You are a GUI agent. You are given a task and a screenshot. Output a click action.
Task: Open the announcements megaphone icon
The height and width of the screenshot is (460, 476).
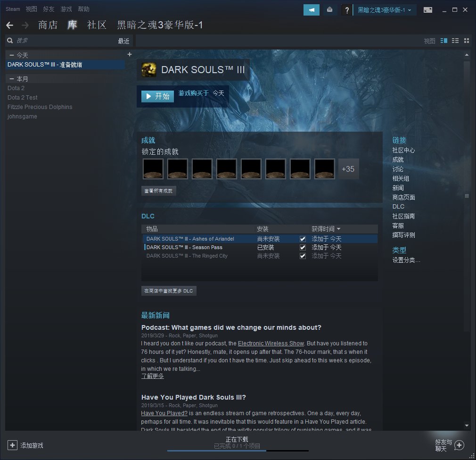pos(312,10)
